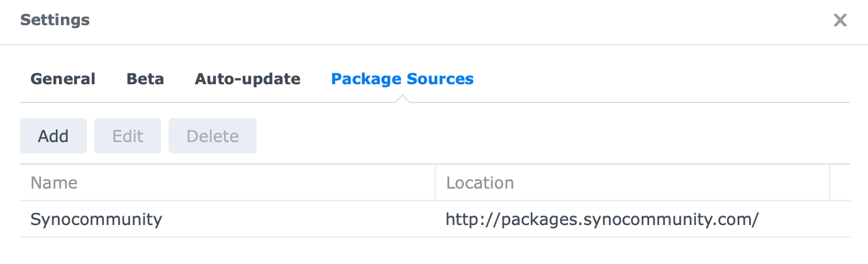Select the Synocommunity source row
Screen dimensions: 868x264
point(435,219)
